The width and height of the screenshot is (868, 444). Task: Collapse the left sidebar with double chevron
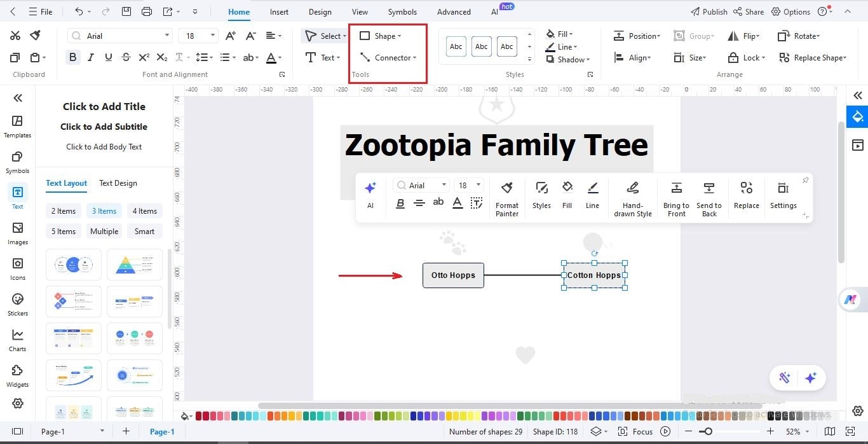[x=18, y=97]
